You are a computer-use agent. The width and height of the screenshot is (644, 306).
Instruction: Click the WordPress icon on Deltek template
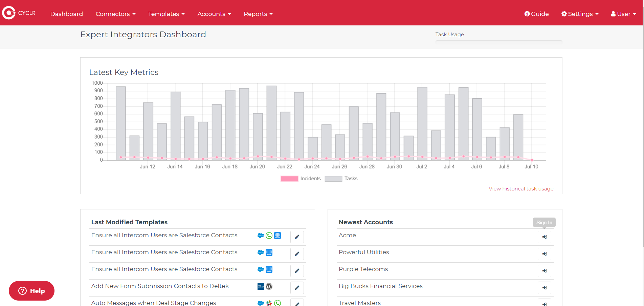click(269, 286)
